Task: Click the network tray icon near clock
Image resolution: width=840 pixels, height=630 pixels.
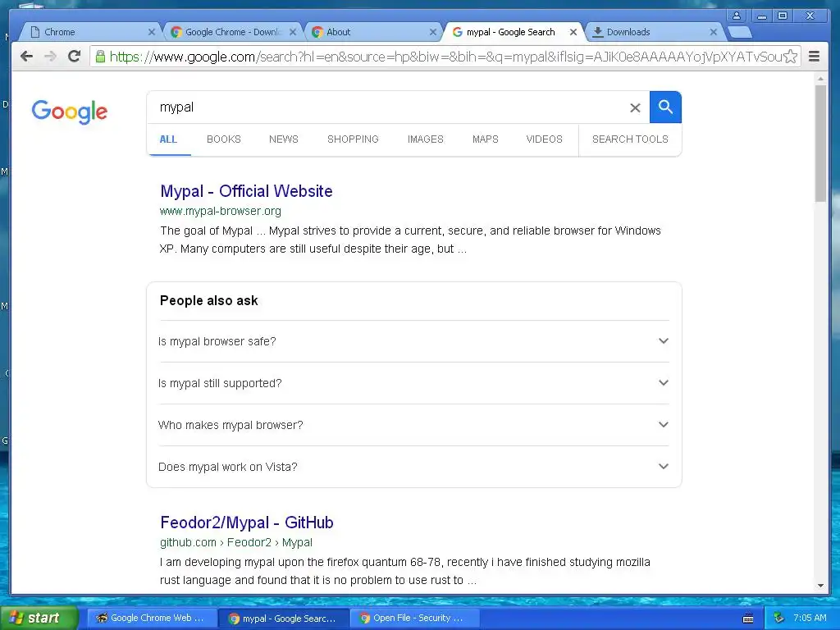Action: [x=778, y=619]
